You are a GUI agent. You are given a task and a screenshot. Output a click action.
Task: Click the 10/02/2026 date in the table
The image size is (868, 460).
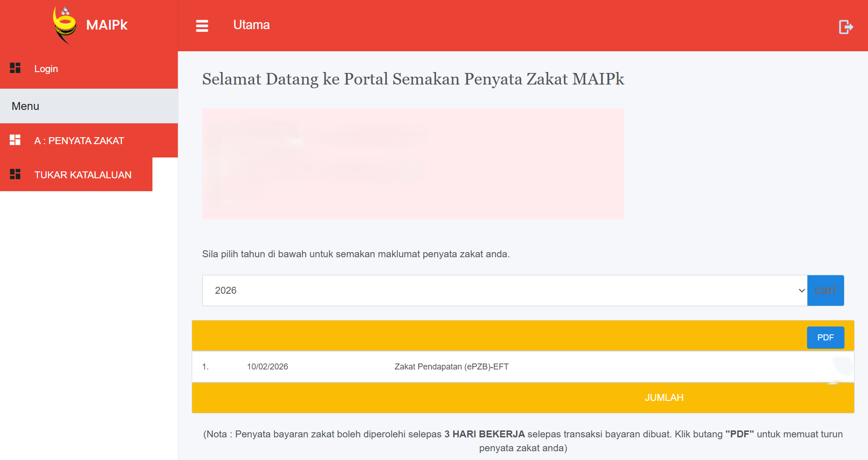(267, 367)
